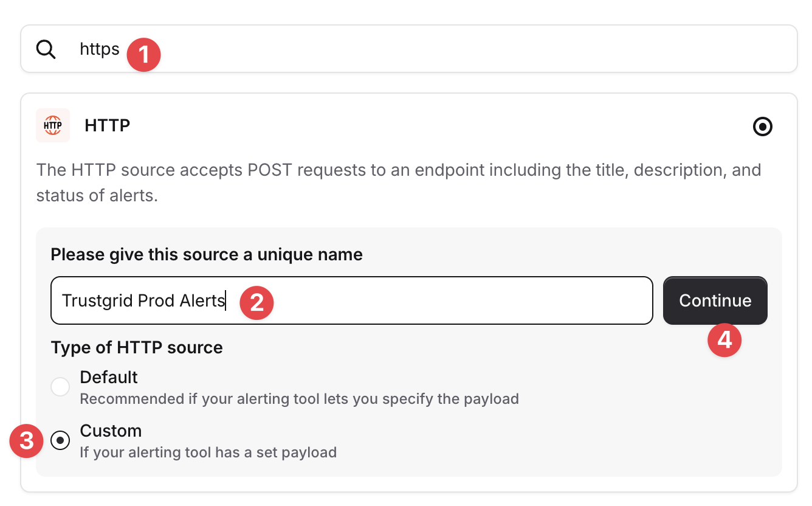Focus the search field containing https
Image resolution: width=812 pixels, height=506 pixels.
409,49
